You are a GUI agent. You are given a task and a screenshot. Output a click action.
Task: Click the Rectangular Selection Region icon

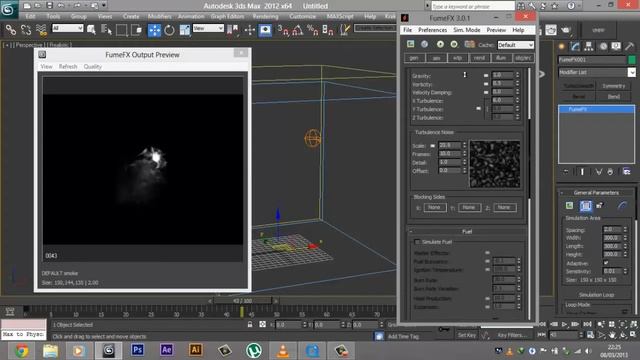(x=121, y=30)
